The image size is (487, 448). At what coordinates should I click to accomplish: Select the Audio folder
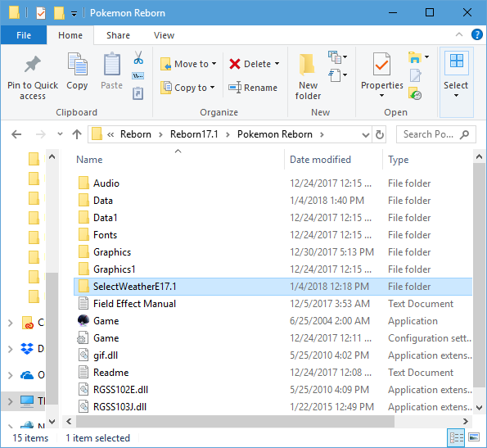click(x=273, y=183)
